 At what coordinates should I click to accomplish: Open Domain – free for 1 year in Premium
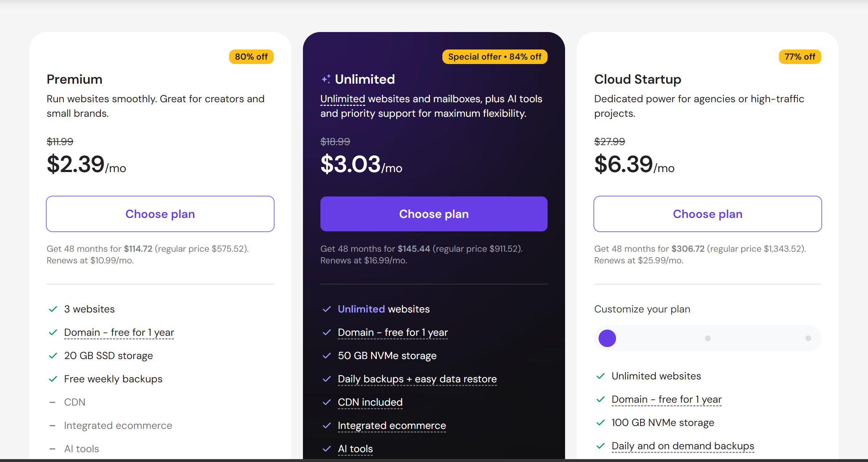tap(119, 332)
